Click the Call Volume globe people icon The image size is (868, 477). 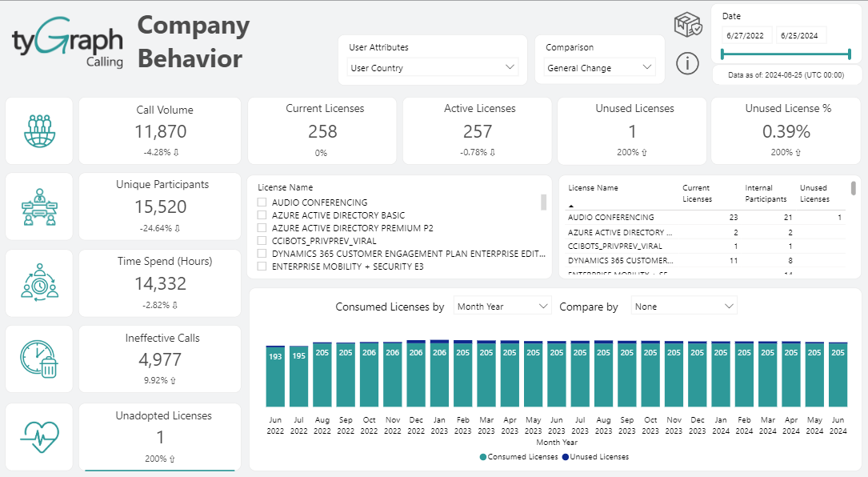pos(39,130)
